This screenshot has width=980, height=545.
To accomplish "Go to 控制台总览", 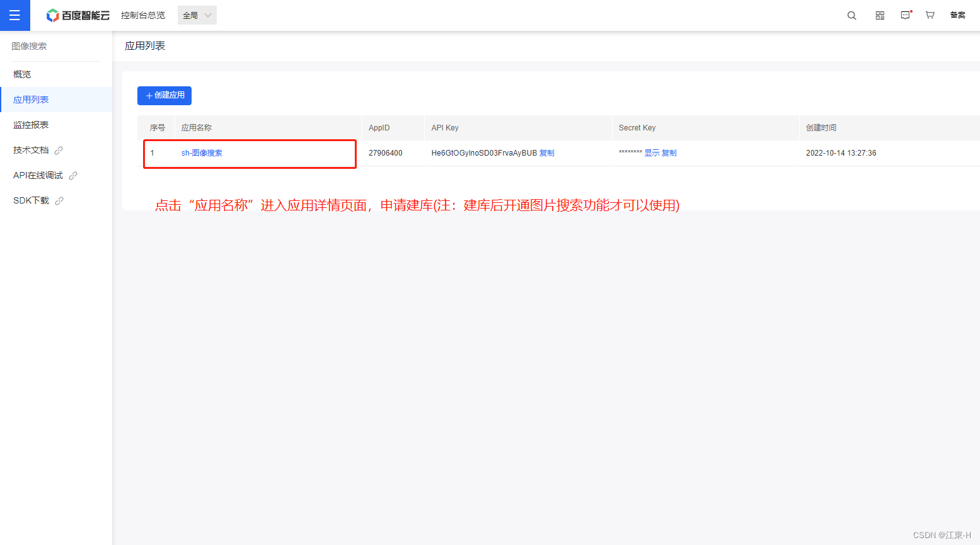I will click(143, 15).
